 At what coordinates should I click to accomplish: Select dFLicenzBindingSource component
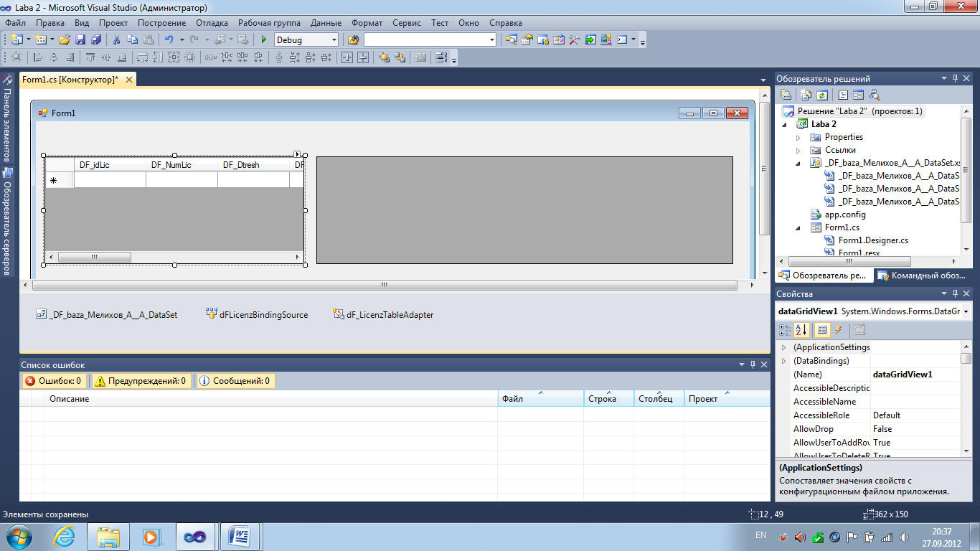(x=257, y=314)
